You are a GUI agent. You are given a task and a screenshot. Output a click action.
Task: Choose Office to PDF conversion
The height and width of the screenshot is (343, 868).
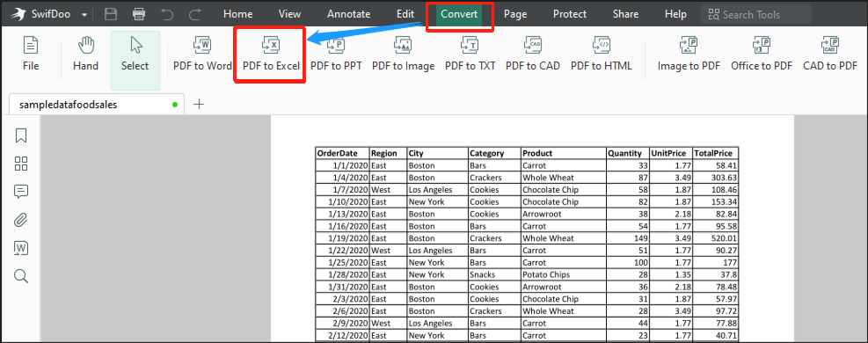tap(762, 54)
